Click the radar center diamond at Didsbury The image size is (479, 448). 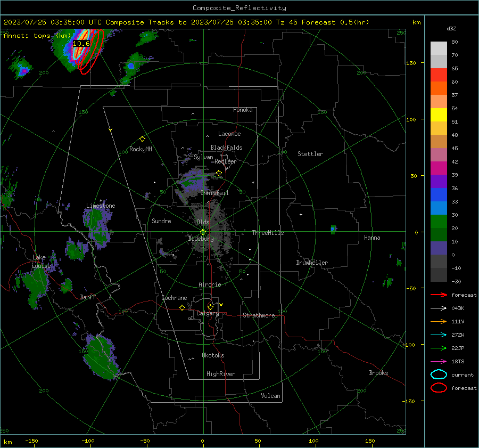[203, 232]
